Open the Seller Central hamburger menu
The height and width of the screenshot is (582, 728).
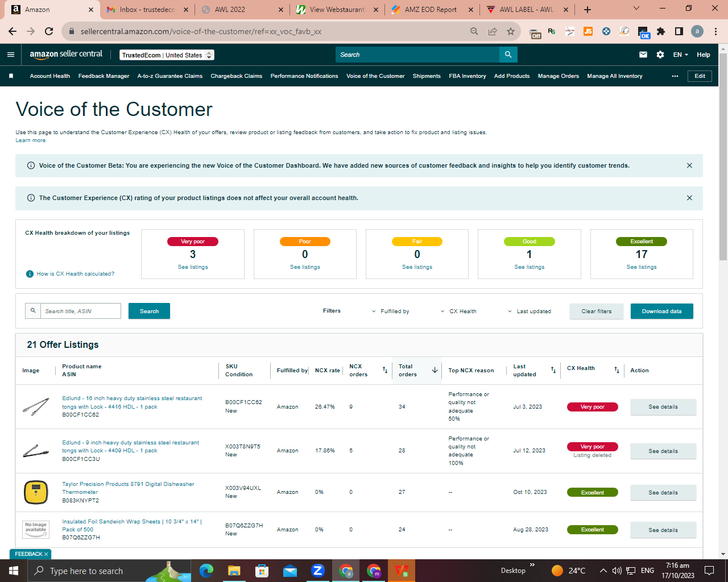point(11,55)
